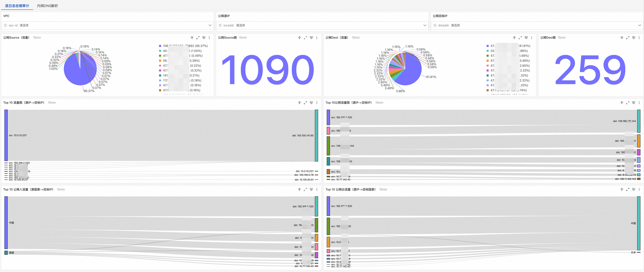Click heart-pulse icon on 公网Source数 panel
The width and height of the screenshot is (644, 272).
tap(311, 38)
